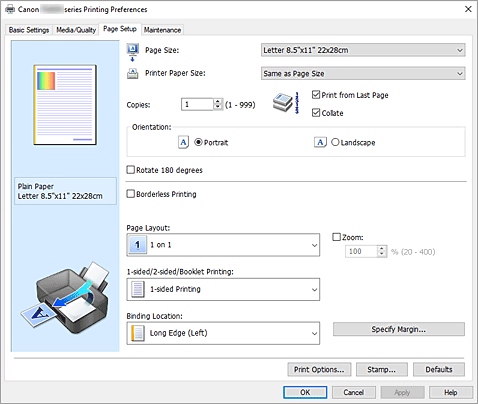
Task: Click the 1 on 1 layout icon
Action: pyautogui.click(x=137, y=245)
